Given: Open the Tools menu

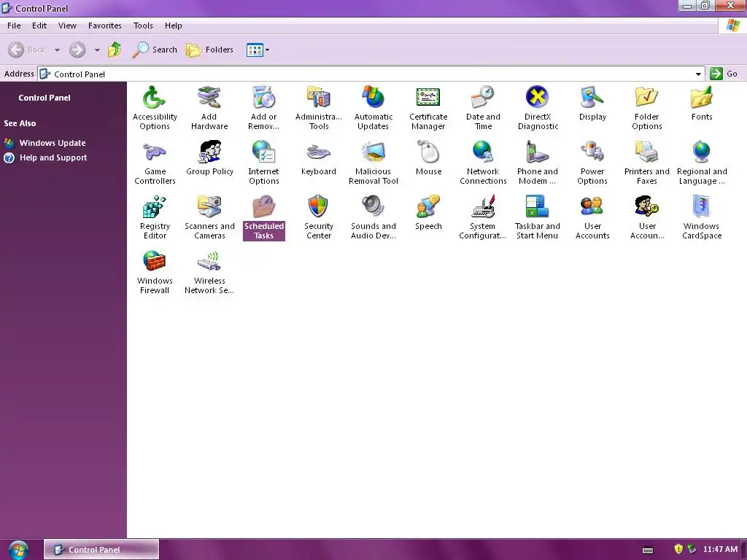Looking at the screenshot, I should point(143,26).
